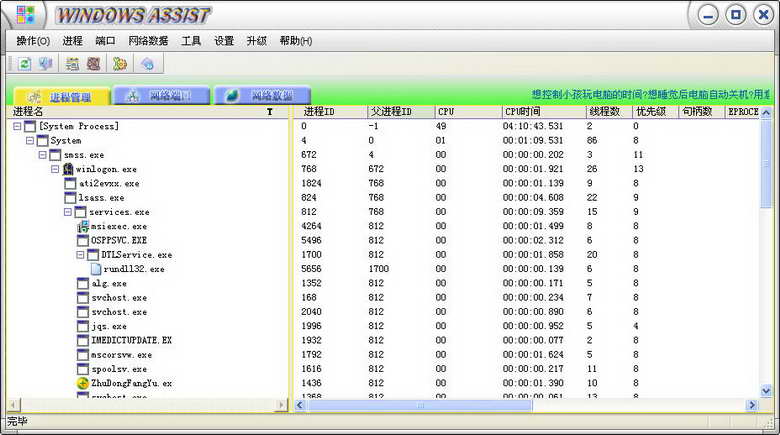This screenshot has height=435, width=780.
Task: Click the green refresh toolbar icon
Action: pyautogui.click(x=24, y=64)
